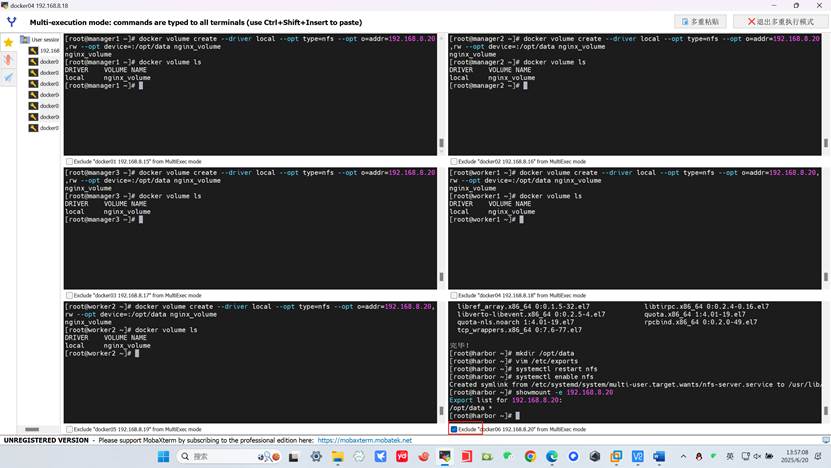Open the Sessions star tab in sidebar

(8, 42)
